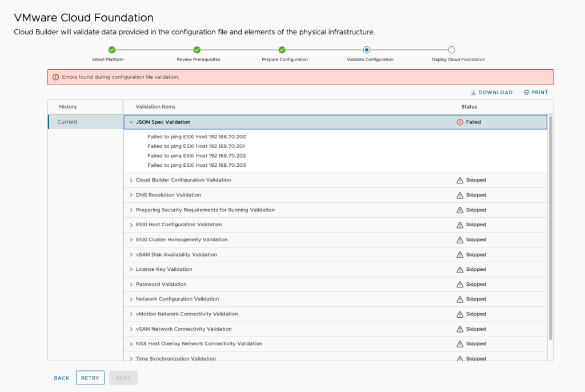Click the error icon in the red alert banner
This screenshot has width=585, height=392.
click(x=55, y=77)
